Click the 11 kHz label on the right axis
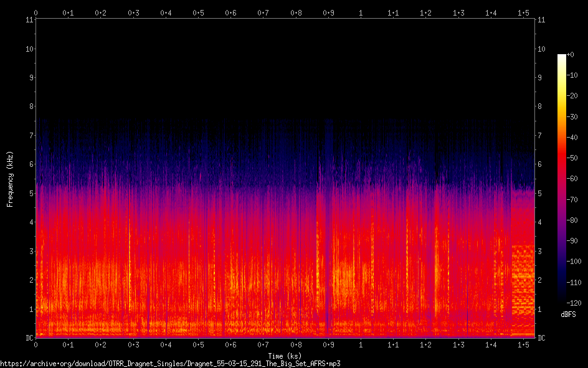The width and height of the screenshot is (588, 368). 542,20
